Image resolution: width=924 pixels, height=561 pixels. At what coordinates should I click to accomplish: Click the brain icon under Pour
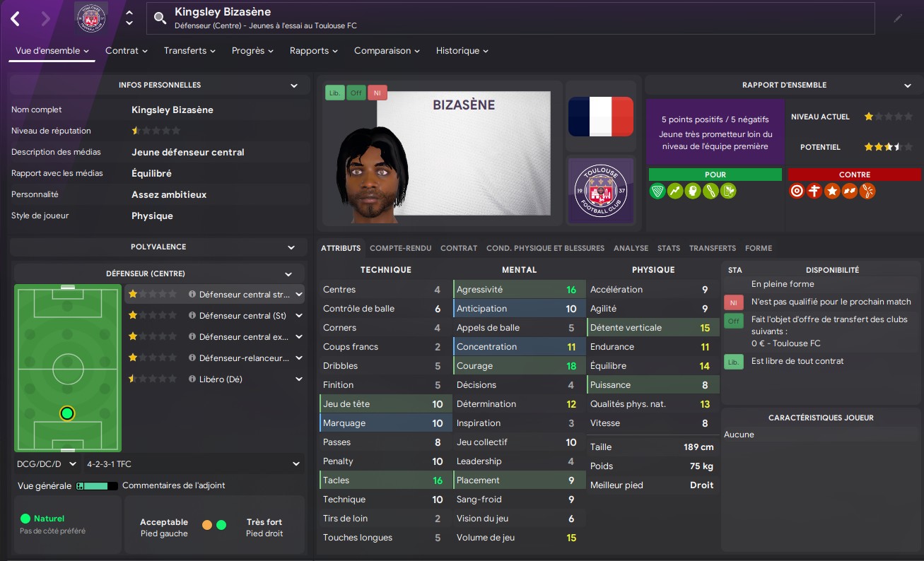coord(692,191)
